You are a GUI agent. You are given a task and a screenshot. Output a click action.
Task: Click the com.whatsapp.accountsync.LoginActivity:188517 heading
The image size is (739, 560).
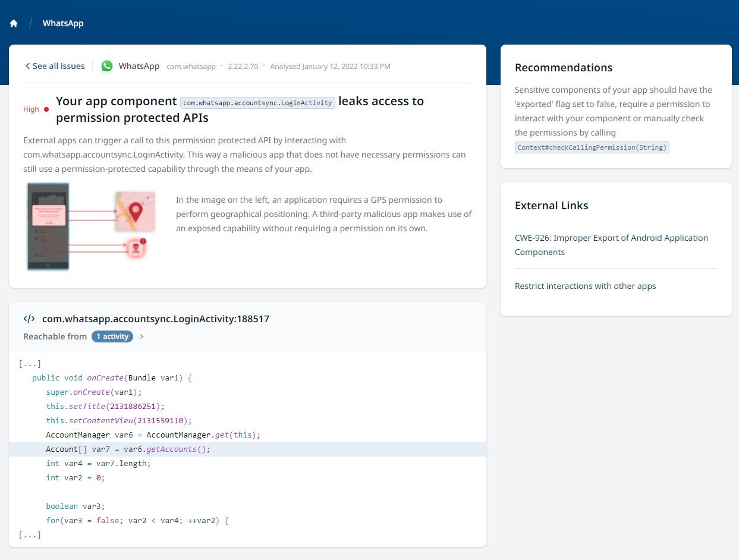(155, 319)
